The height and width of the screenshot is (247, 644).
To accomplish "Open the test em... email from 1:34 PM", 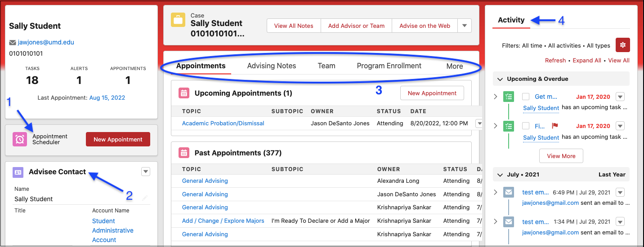I will point(535,222).
